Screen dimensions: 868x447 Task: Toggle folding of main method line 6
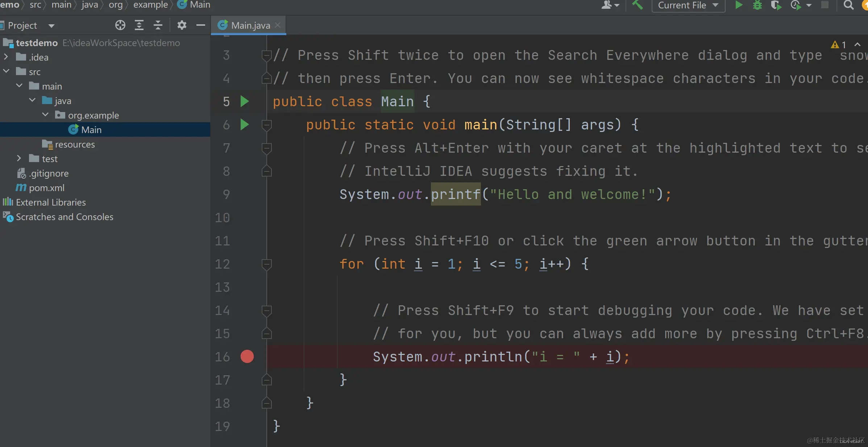click(266, 125)
